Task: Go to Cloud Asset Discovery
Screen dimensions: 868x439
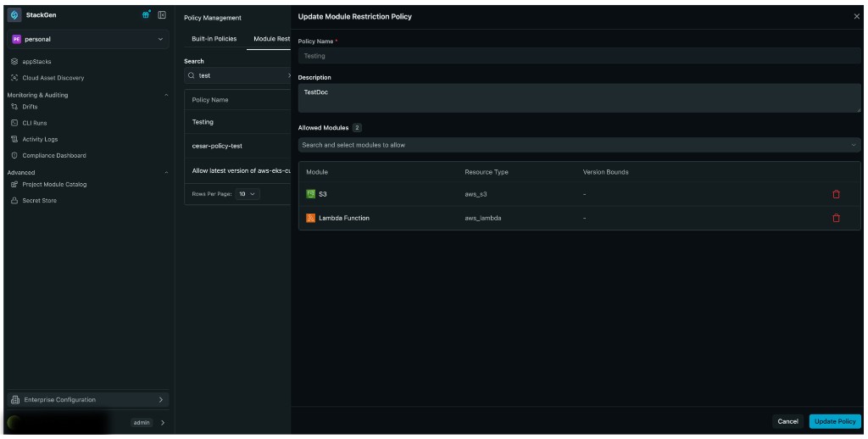Action: (x=53, y=78)
